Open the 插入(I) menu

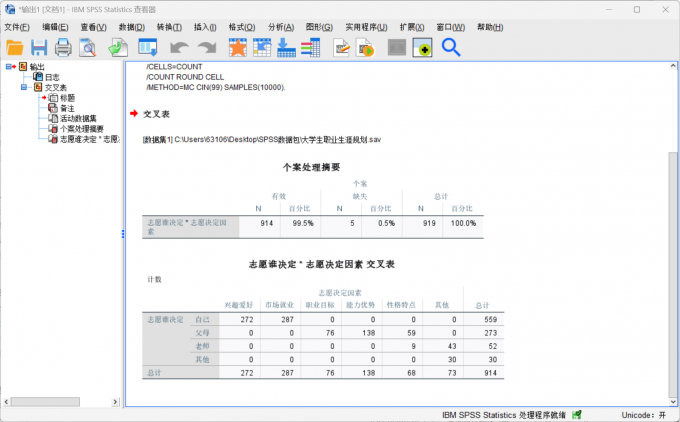(x=205, y=27)
